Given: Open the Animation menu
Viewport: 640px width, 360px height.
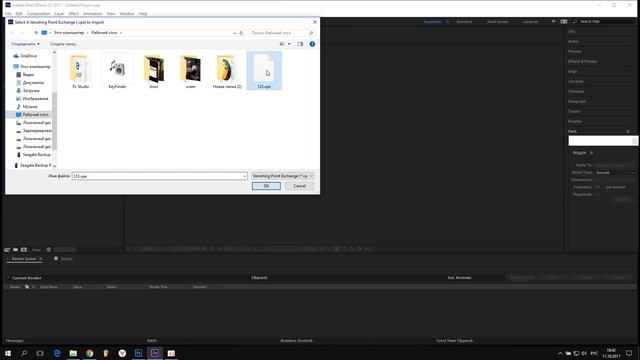Looking at the screenshot, I should pos(93,14).
